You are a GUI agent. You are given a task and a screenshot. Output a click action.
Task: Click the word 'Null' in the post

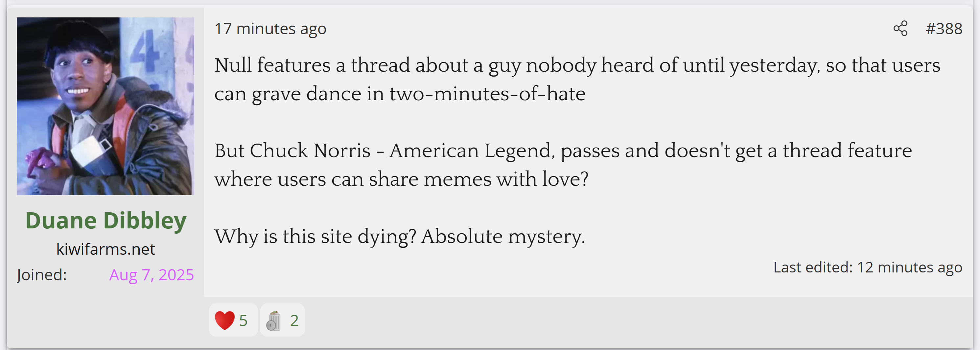click(233, 65)
